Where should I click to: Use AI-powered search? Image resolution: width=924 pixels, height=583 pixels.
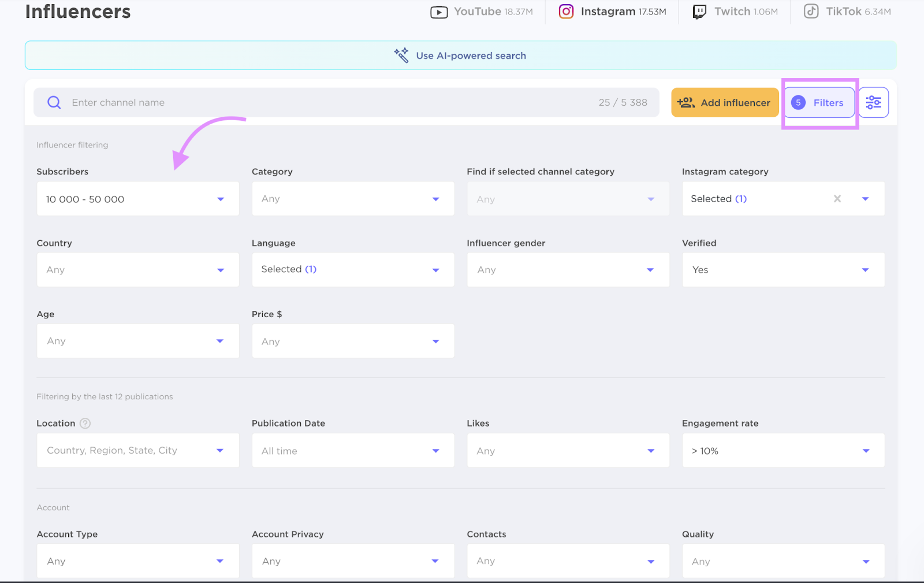471,55
